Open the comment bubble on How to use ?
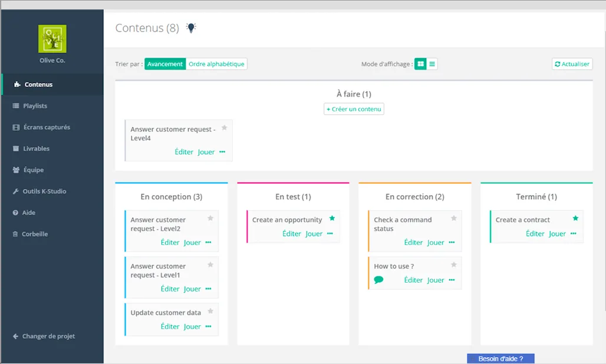Screen dimensions: 606x364 (378, 280)
